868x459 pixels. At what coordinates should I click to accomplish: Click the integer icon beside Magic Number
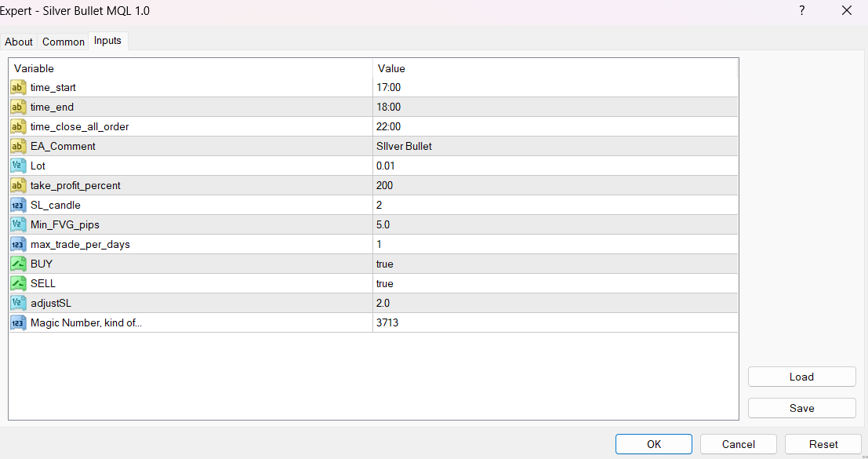17,322
